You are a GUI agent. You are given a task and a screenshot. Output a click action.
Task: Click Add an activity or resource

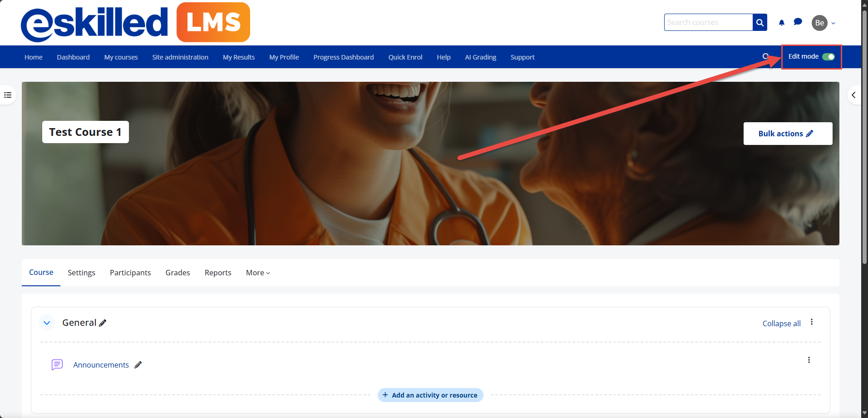[430, 395]
